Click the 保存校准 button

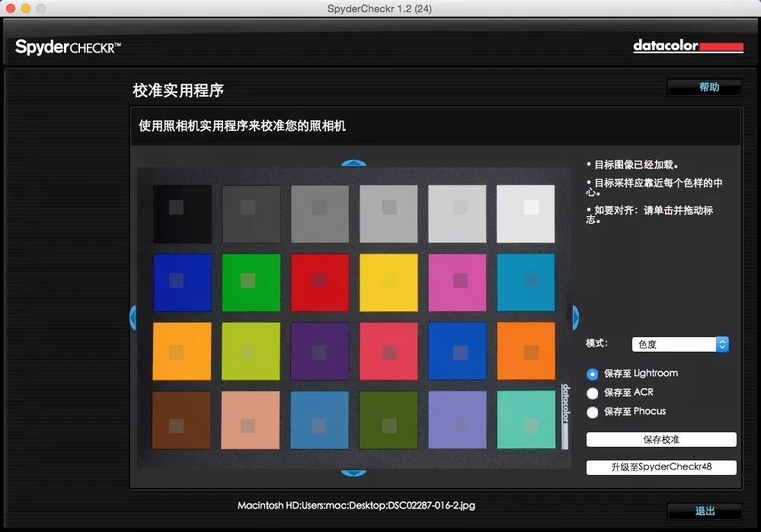(x=661, y=439)
